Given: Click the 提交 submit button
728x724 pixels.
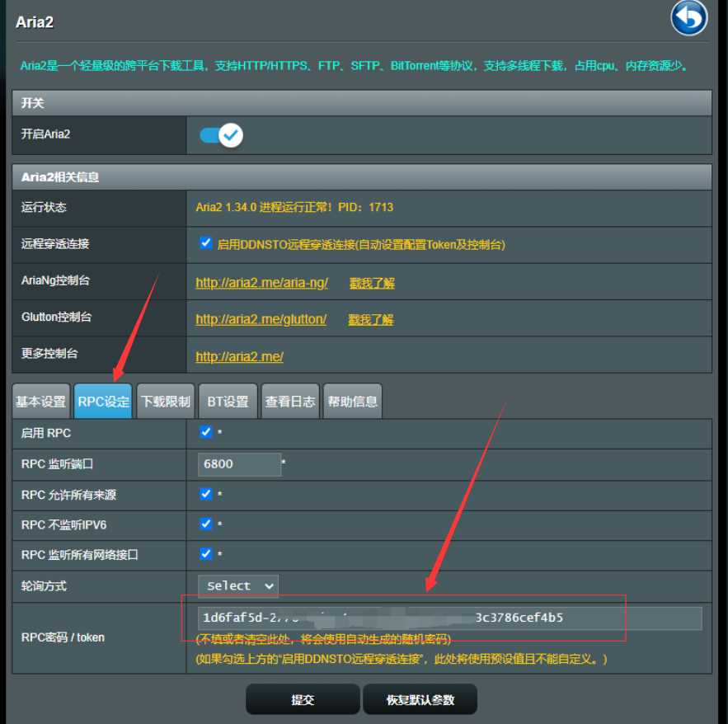Looking at the screenshot, I should [x=303, y=699].
